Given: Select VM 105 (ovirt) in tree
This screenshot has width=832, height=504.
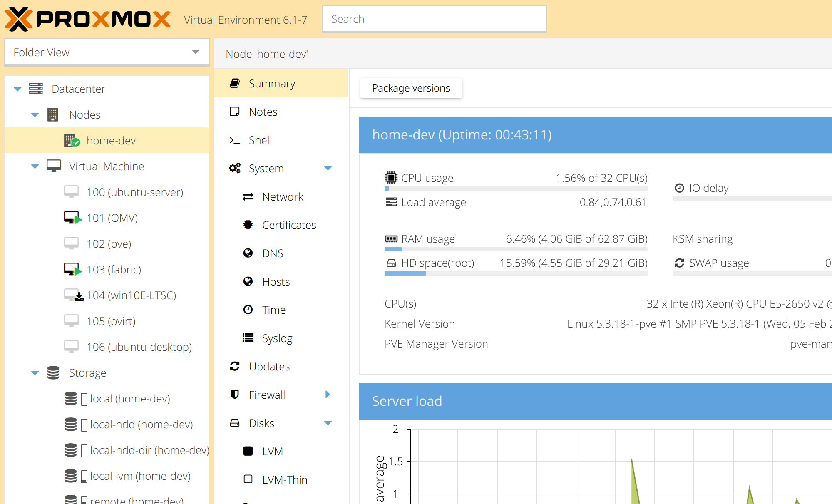Looking at the screenshot, I should pos(107,321).
